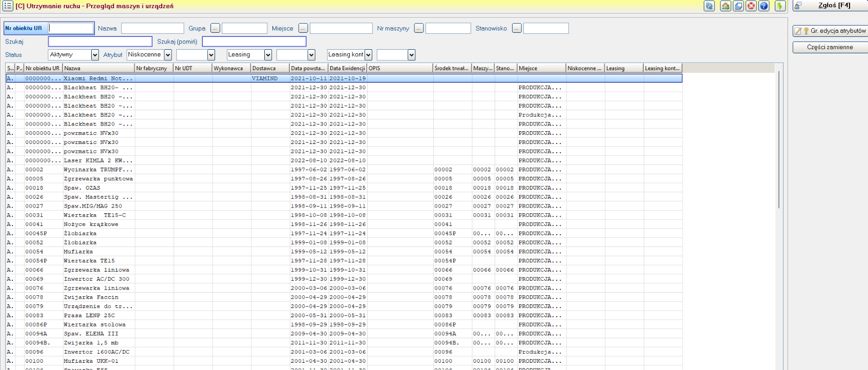Click the Miejsce lookup ellipsis button
The image size is (868, 370).
click(303, 28)
